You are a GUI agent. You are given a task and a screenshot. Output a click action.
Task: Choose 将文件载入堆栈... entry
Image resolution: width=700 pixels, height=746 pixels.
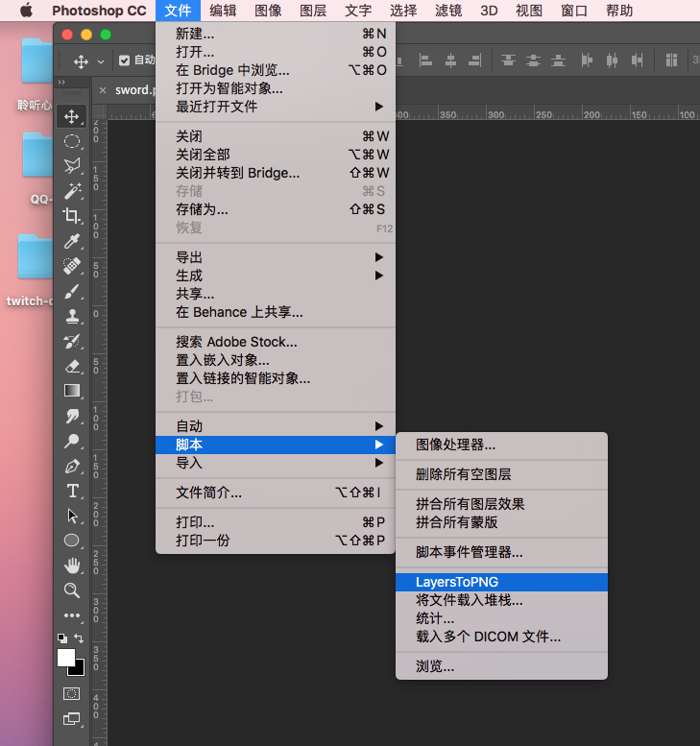[501, 600]
